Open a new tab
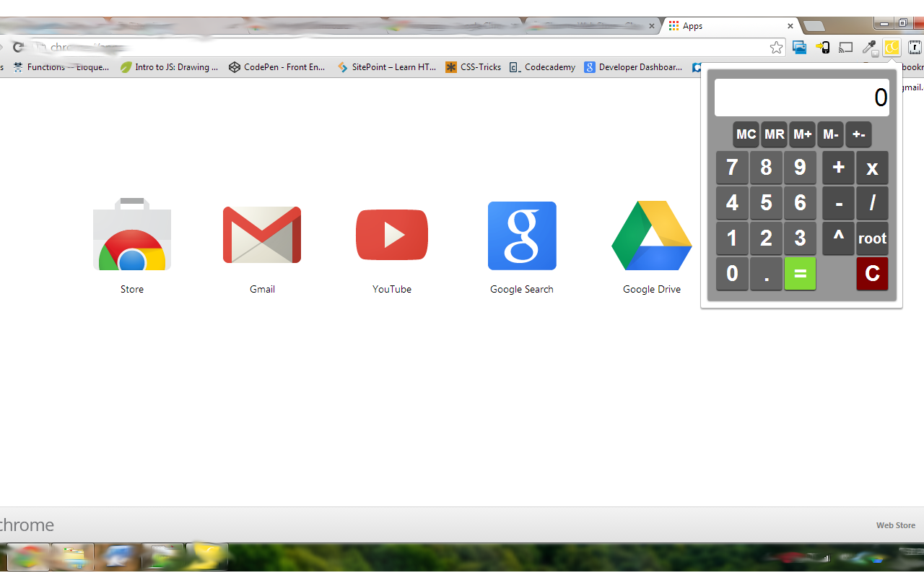 814,27
